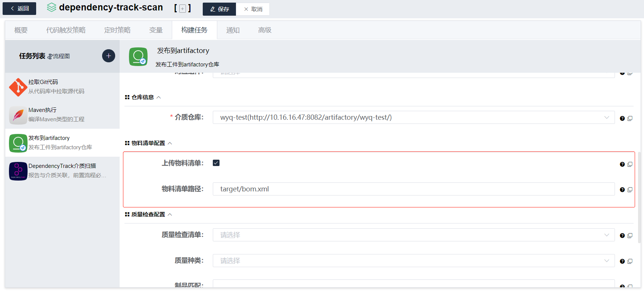Click the plus icon inside the title brackets
The height and width of the screenshot is (291, 644).
click(183, 9)
